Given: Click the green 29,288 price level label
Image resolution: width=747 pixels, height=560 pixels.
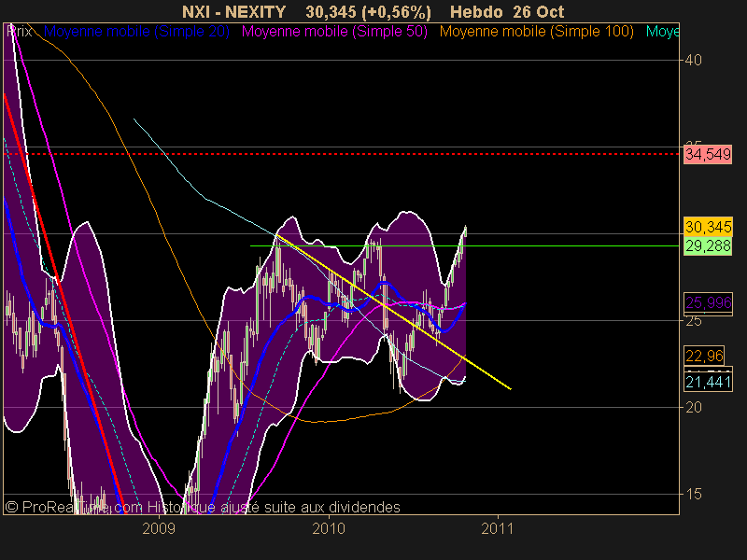Looking at the screenshot, I should coord(708,245).
